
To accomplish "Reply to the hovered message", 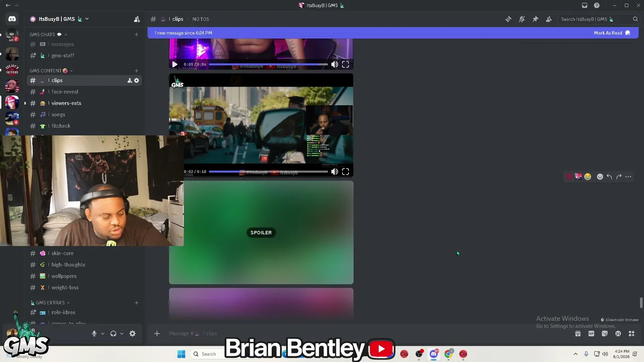I will (x=609, y=176).
